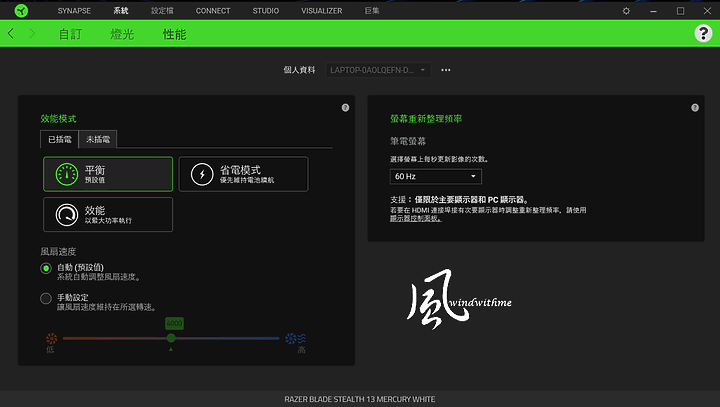Switch to the 已插電 plugged-in tab
Image resolution: width=720 pixels, height=407 pixels.
60,139
